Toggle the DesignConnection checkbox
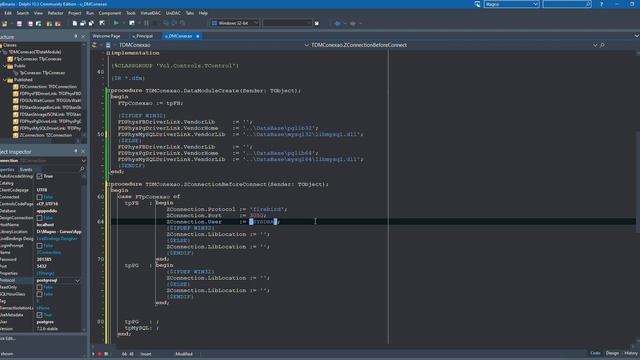 tap(39, 218)
